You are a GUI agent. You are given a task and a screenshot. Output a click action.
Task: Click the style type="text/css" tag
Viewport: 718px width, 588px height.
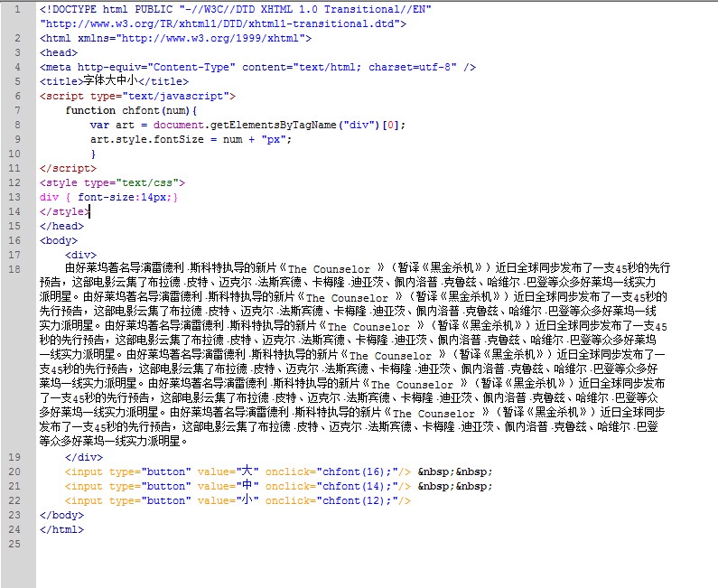tap(112, 182)
